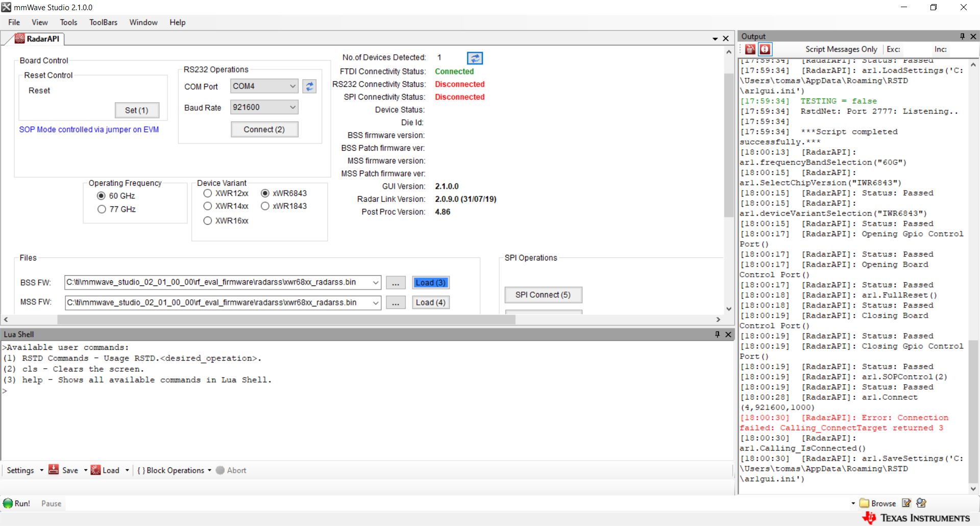Choose the xWR6843 device variant
The height and width of the screenshot is (526, 980).
(x=265, y=194)
